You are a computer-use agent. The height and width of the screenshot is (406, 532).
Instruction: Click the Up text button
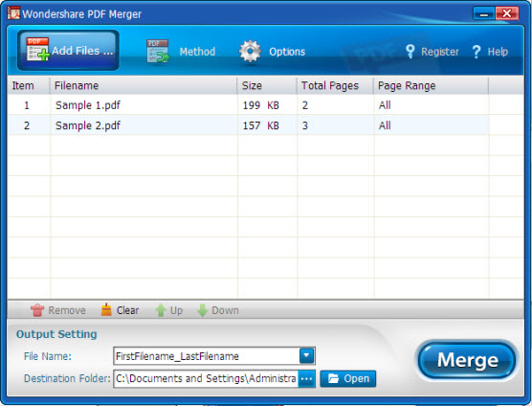click(x=176, y=310)
